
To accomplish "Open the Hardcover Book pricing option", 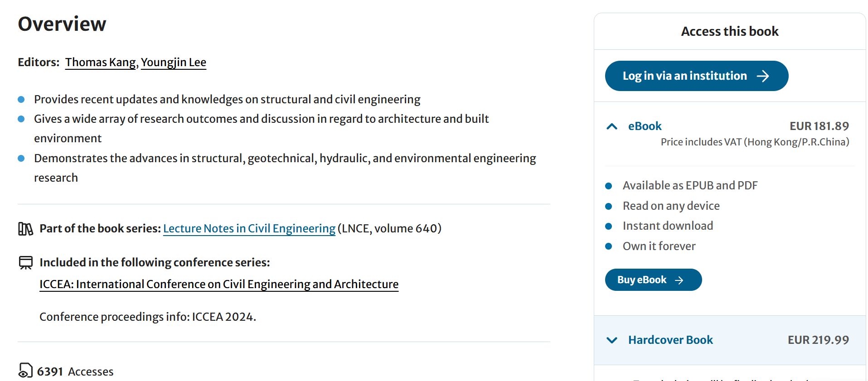I will (670, 340).
